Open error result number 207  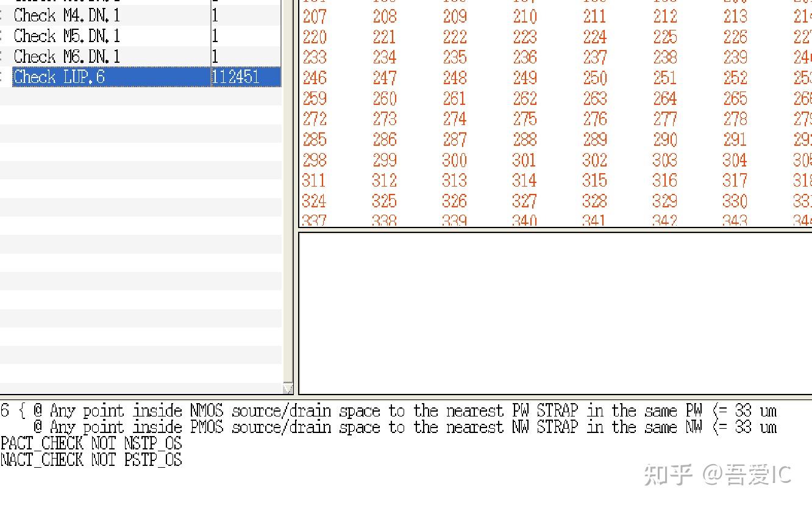click(315, 17)
